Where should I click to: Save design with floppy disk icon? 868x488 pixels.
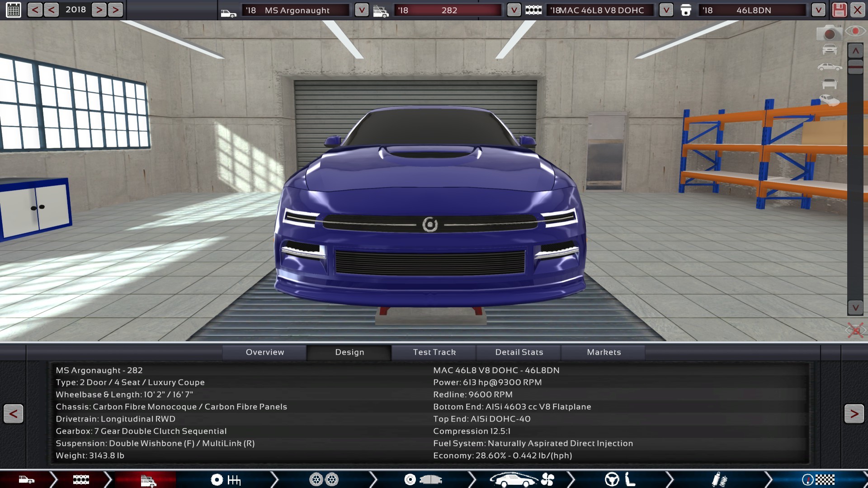839,10
